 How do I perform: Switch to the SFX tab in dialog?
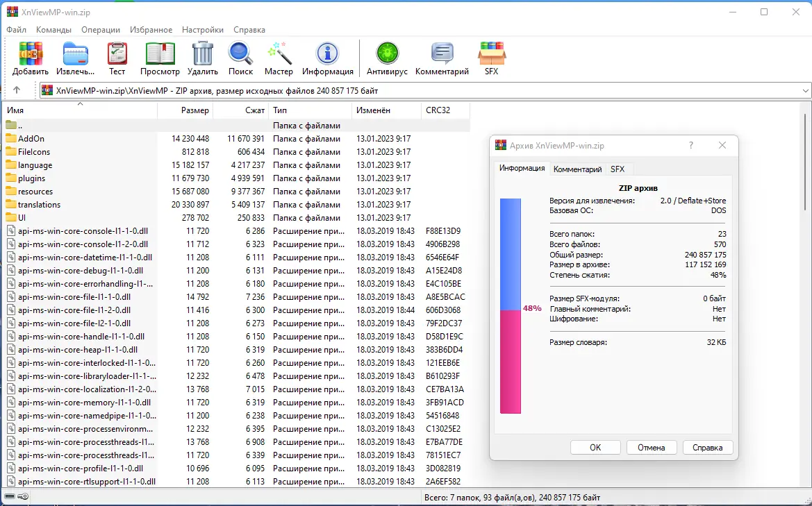coord(618,169)
